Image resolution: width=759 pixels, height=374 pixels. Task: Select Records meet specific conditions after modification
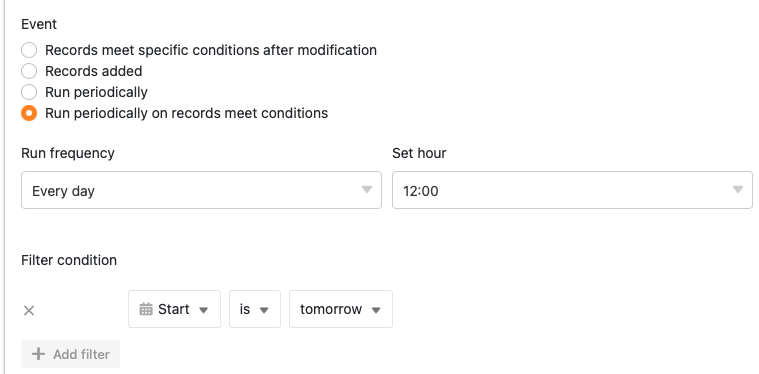click(29, 50)
